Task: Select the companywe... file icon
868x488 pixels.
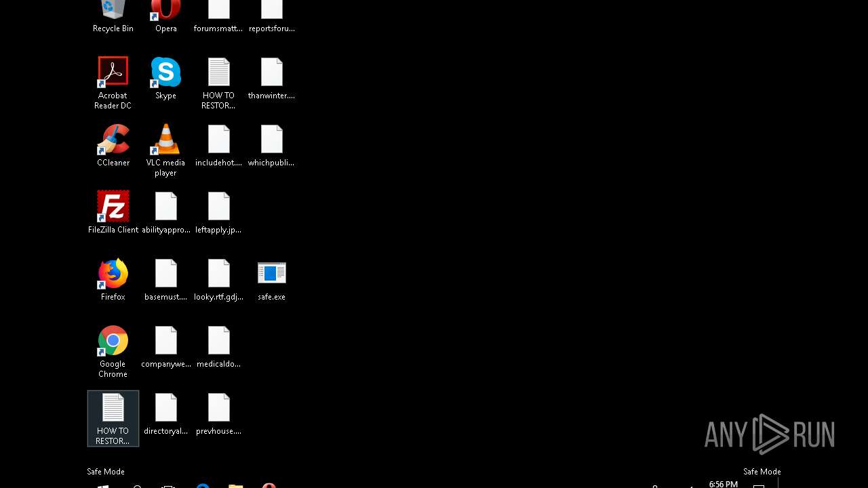Action: pyautogui.click(x=165, y=346)
